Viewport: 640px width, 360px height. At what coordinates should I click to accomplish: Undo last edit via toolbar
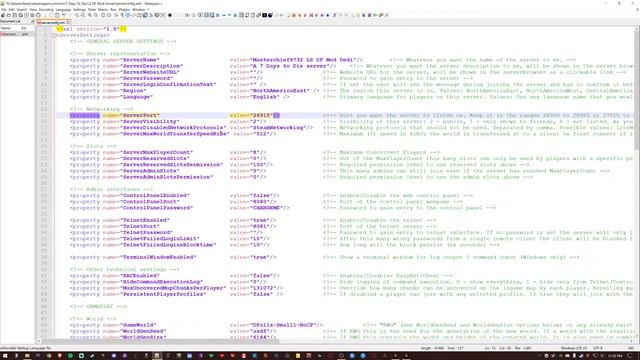[64, 15]
